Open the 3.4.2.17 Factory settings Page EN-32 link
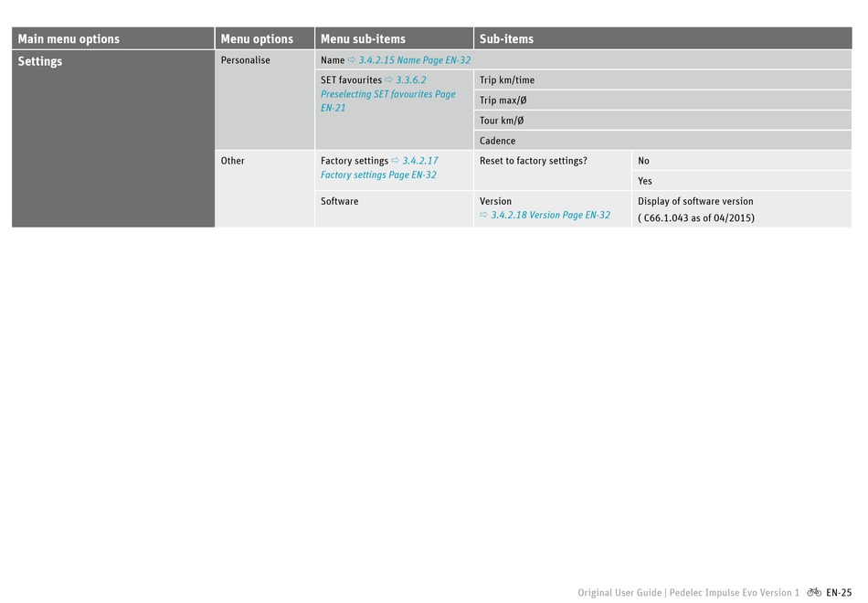868x603 pixels. click(378, 168)
